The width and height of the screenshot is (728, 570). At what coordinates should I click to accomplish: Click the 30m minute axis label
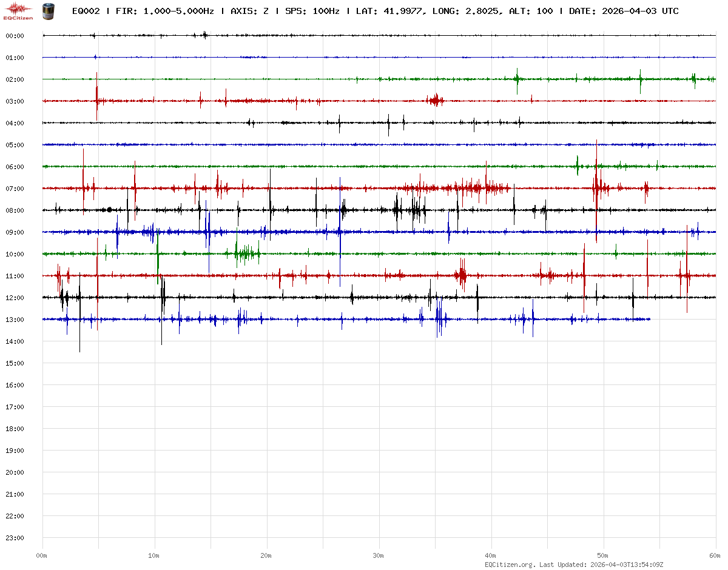click(x=379, y=555)
